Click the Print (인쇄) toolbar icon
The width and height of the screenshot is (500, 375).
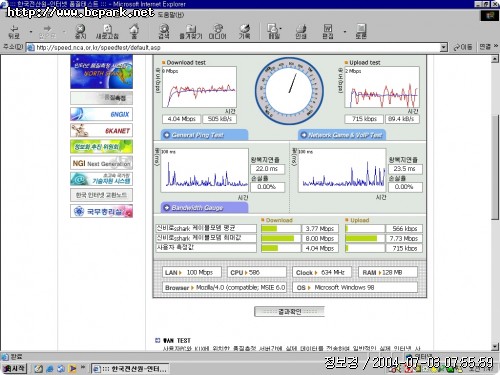tap(301, 32)
